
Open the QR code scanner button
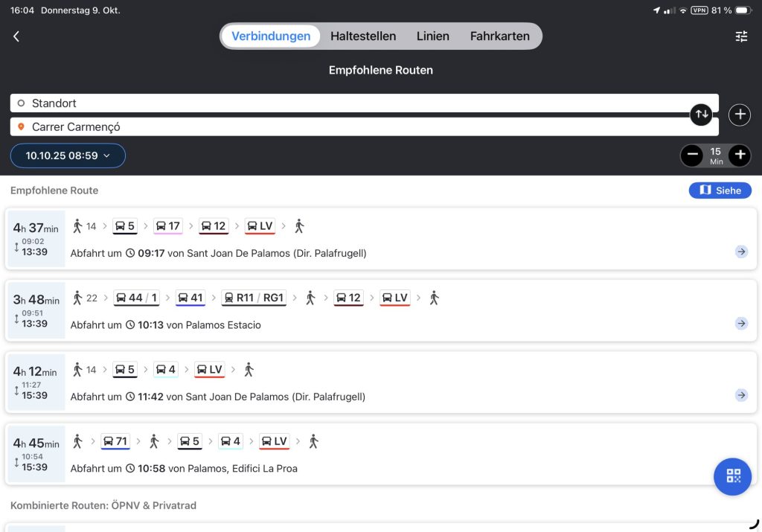(732, 476)
